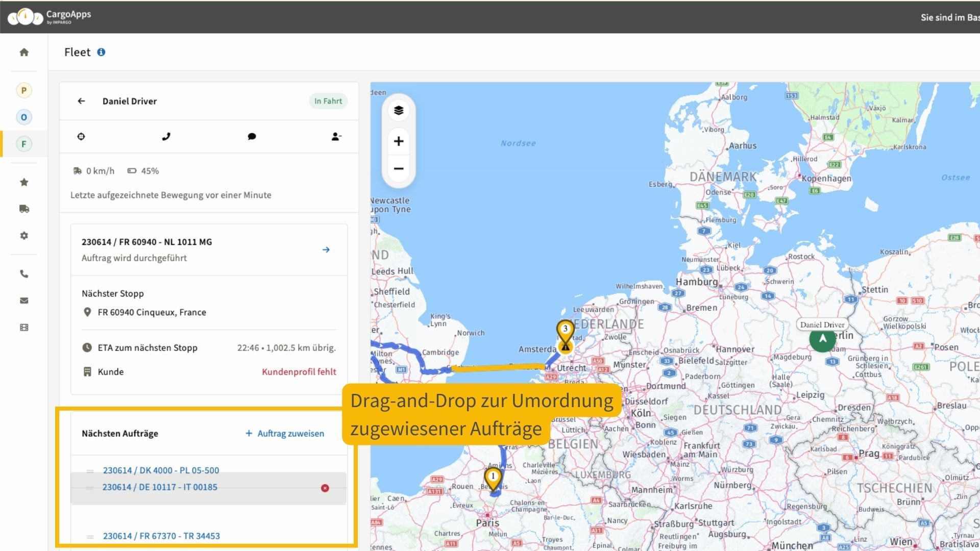This screenshot has width=980, height=551.
Task: Open the settings gear in sidebar
Action: pos(24,236)
